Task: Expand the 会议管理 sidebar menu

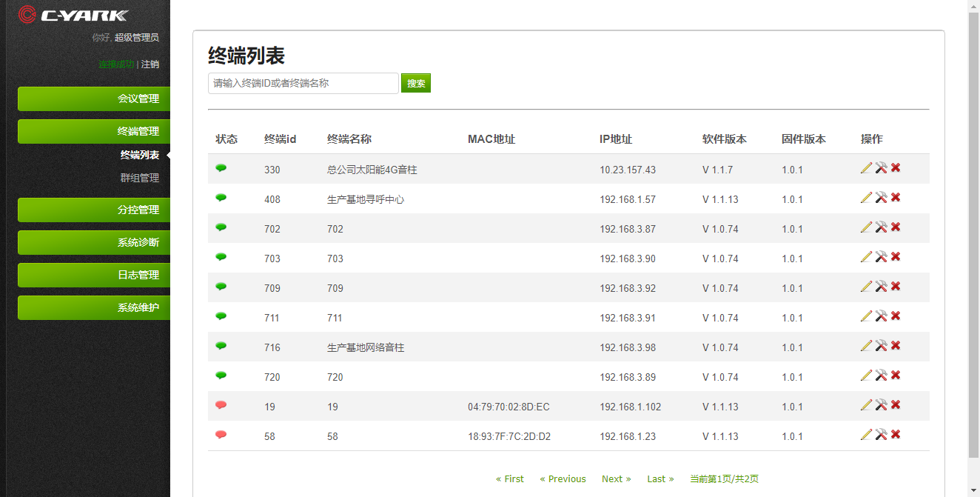Action: click(x=94, y=99)
